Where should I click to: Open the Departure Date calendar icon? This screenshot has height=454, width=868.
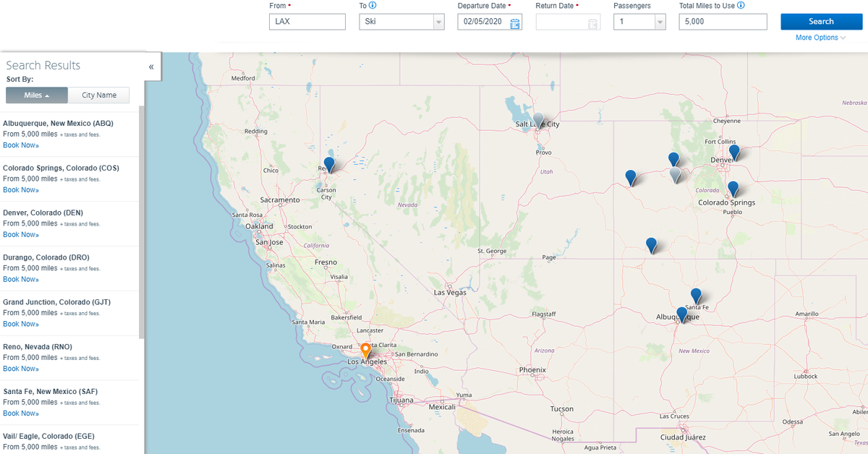click(x=515, y=22)
